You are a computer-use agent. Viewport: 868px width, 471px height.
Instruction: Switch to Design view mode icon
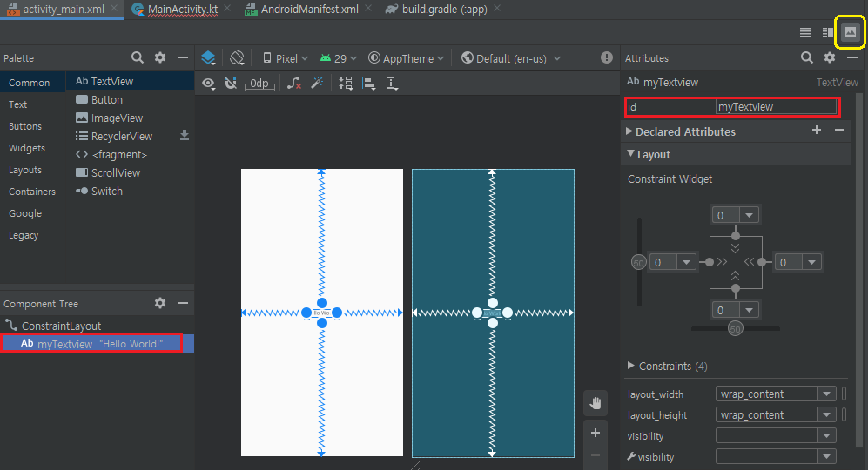(x=851, y=32)
